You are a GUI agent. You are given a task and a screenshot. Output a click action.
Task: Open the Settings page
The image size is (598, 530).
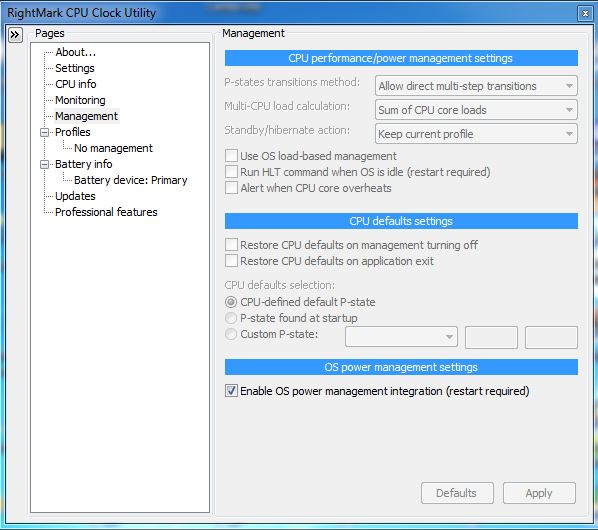tap(75, 68)
